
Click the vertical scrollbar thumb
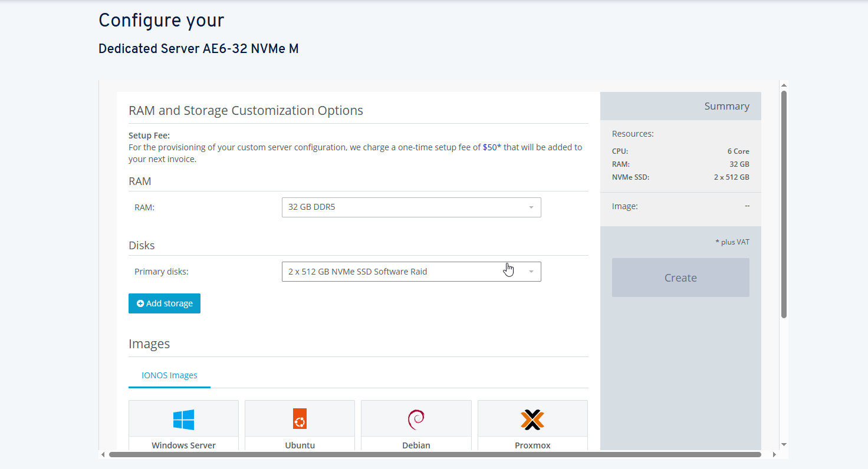(x=784, y=203)
